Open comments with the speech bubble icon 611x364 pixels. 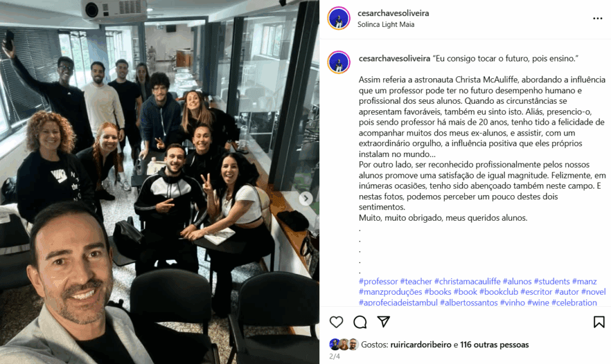click(360, 322)
